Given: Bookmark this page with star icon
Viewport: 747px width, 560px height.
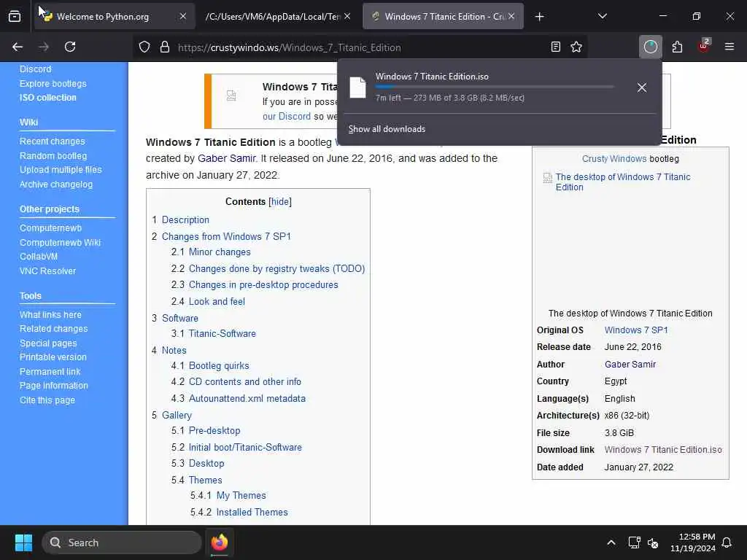Looking at the screenshot, I should (x=576, y=47).
